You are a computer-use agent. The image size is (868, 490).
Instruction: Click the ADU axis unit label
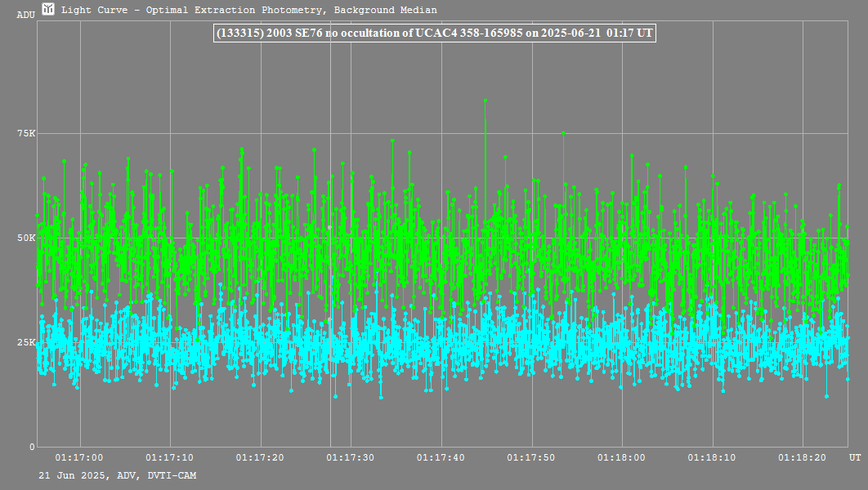[x=26, y=15]
